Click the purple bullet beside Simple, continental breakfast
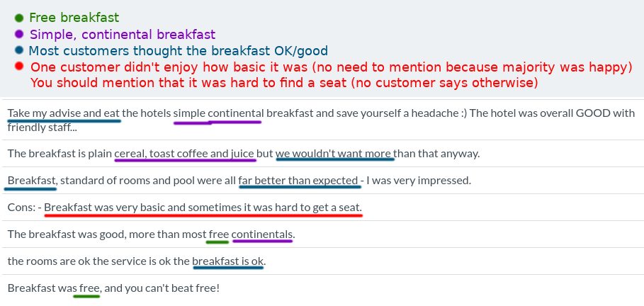Image resolution: width=644 pixels, height=306 pixels. 19,34
